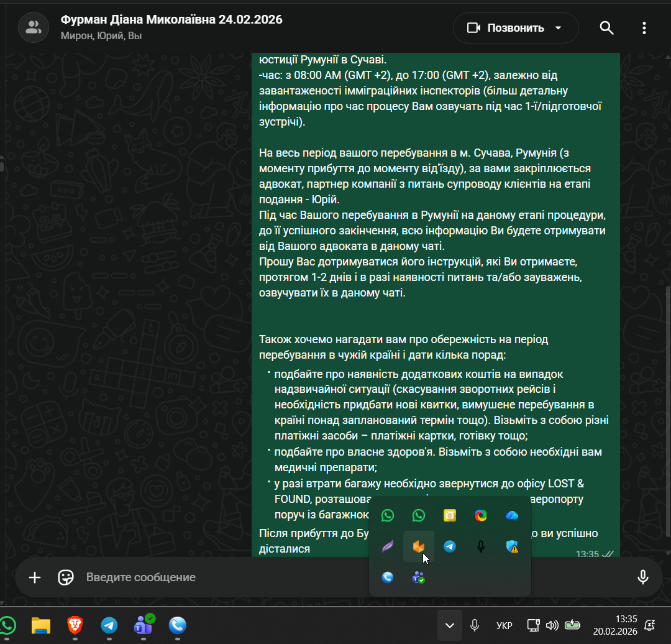Open the ShareX tray icon
This screenshot has width=671, height=644.
pyautogui.click(x=480, y=515)
